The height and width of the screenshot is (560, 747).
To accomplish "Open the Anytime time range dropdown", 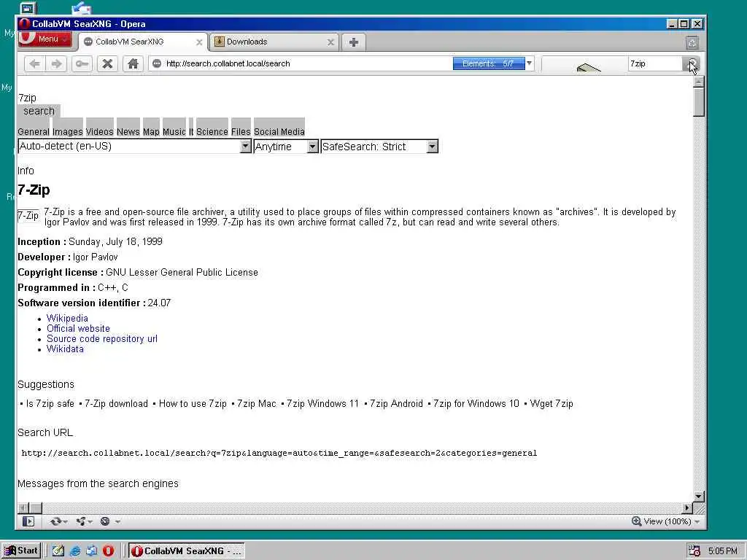I will [286, 146].
